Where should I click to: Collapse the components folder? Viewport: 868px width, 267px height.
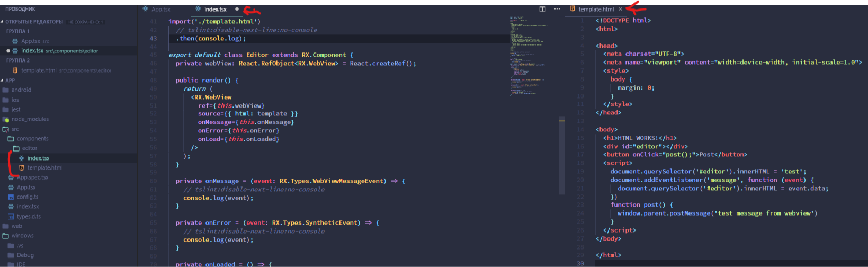pyautogui.click(x=32, y=139)
